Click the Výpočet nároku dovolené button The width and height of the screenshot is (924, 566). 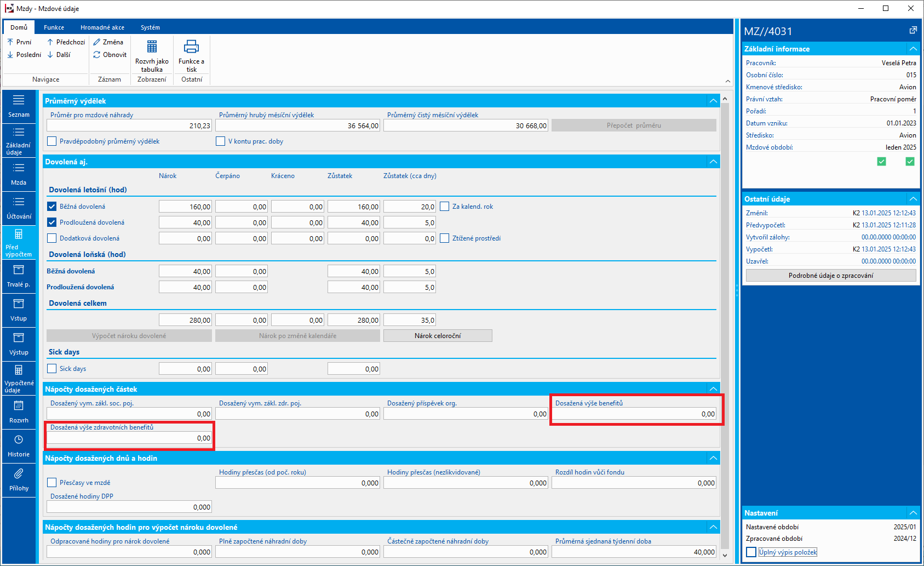129,336
